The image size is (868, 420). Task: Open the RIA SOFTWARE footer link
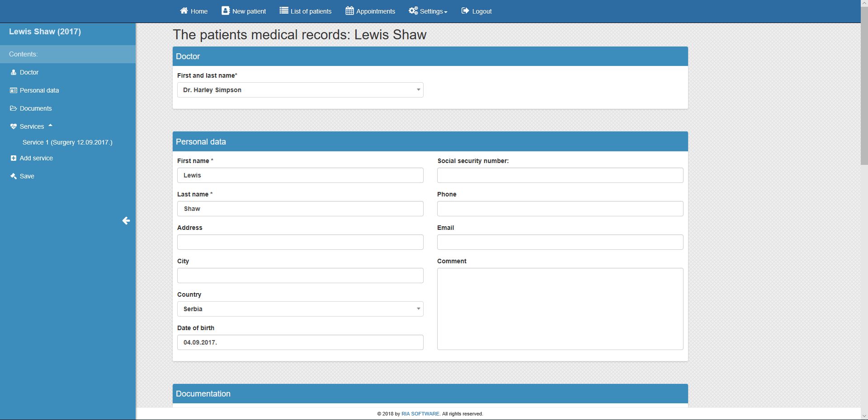420,414
